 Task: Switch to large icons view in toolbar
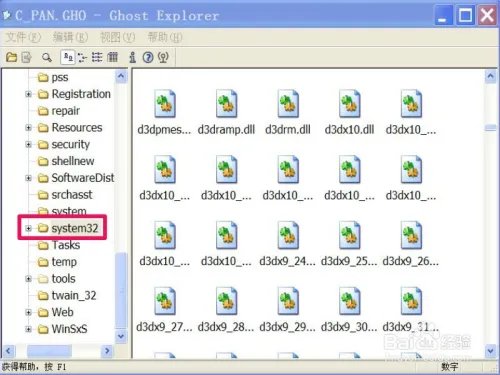(68, 57)
